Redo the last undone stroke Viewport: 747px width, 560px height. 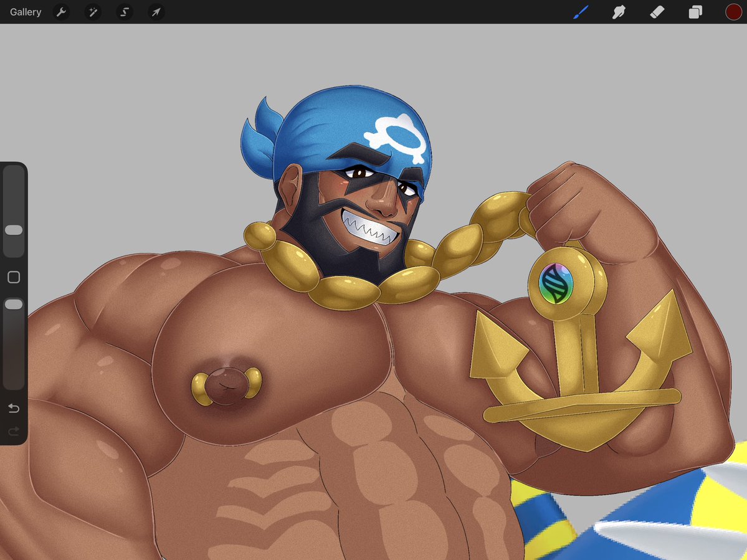tap(14, 431)
